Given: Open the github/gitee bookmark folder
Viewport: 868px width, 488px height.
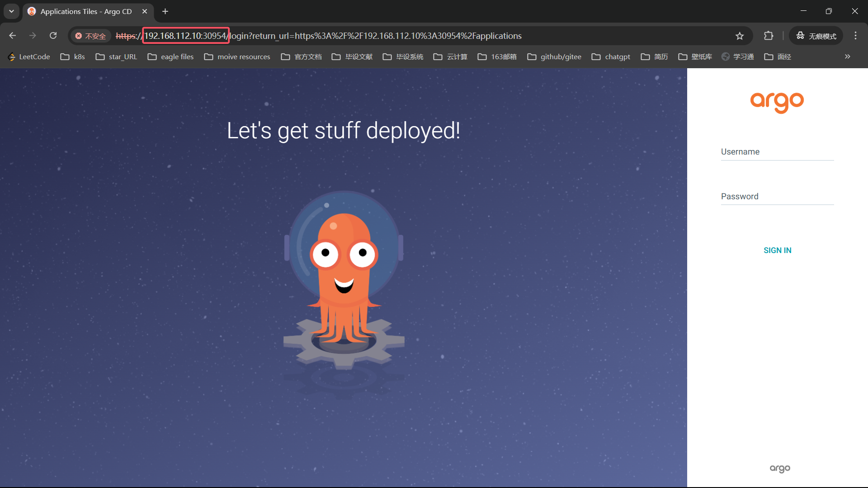Looking at the screenshot, I should [555, 56].
